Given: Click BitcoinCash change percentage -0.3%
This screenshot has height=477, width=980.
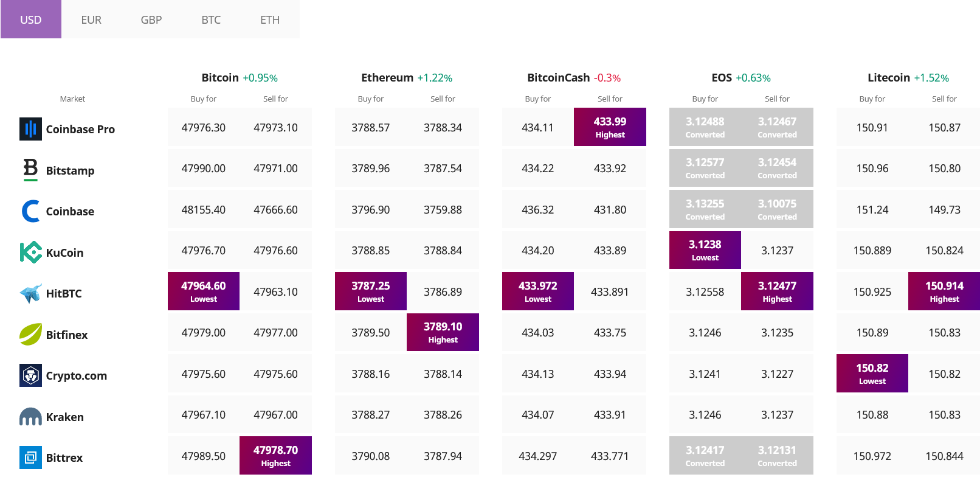Looking at the screenshot, I should coord(607,78).
